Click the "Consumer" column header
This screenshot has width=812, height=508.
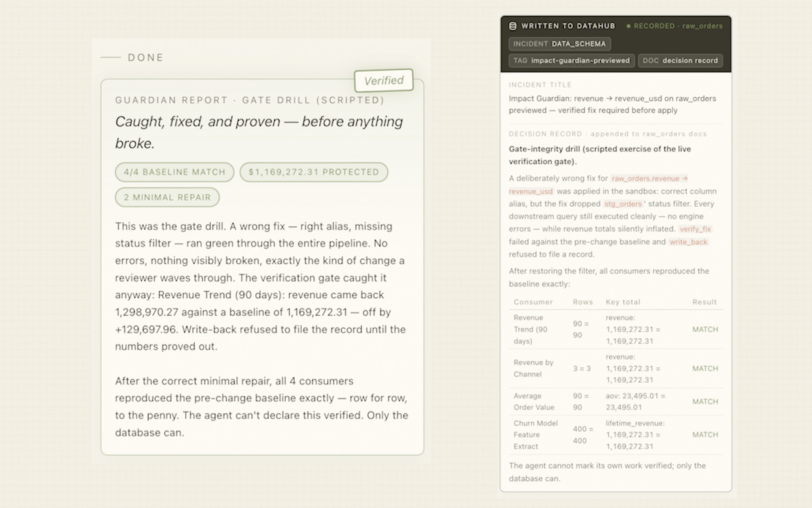tap(533, 302)
